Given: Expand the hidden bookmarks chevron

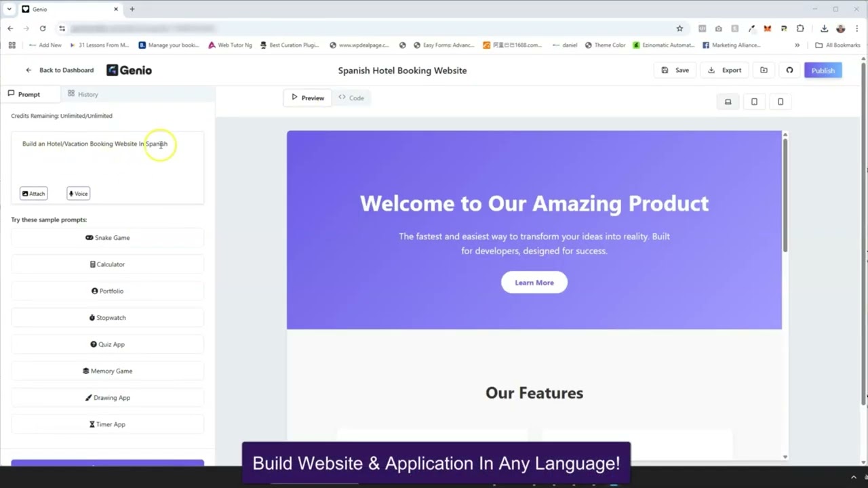Looking at the screenshot, I should [797, 45].
